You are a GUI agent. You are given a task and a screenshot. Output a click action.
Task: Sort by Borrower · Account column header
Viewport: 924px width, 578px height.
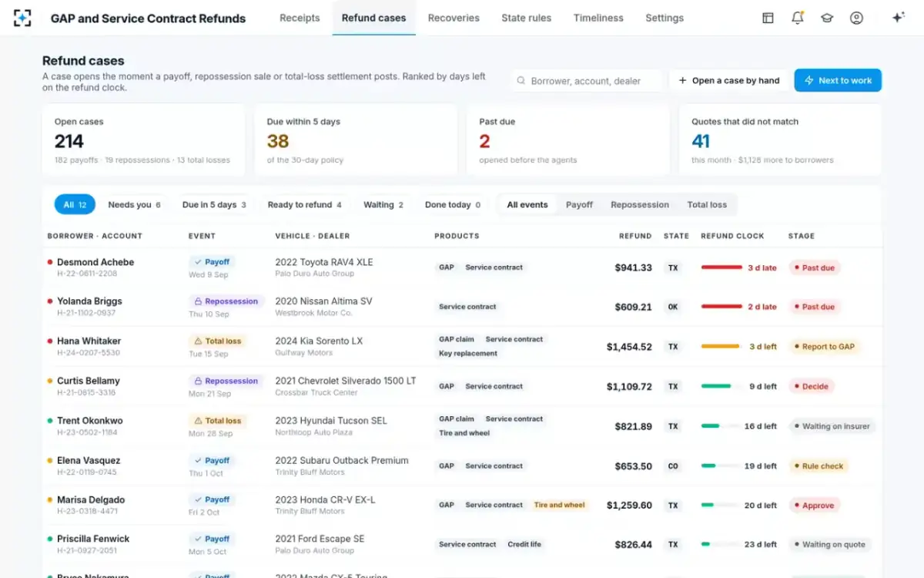[95, 236]
